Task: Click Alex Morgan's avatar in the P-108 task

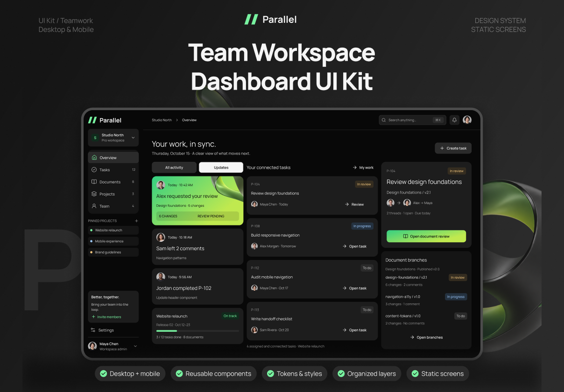Action: pyautogui.click(x=254, y=246)
